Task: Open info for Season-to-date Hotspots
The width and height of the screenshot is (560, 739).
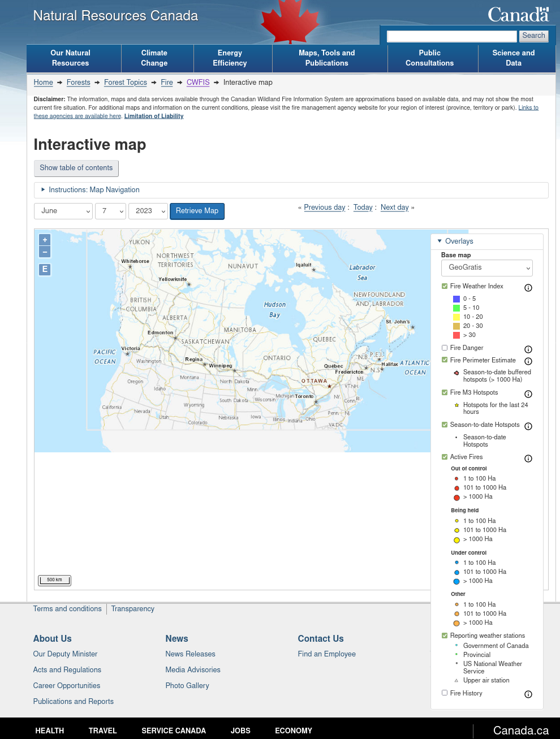Action: [528, 426]
